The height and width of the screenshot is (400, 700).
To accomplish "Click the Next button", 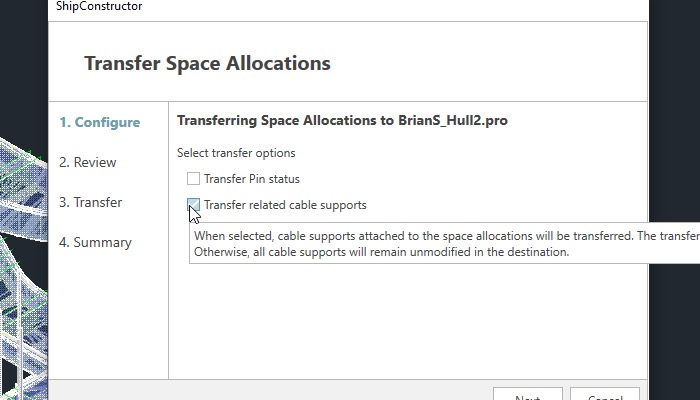I will (528, 394).
